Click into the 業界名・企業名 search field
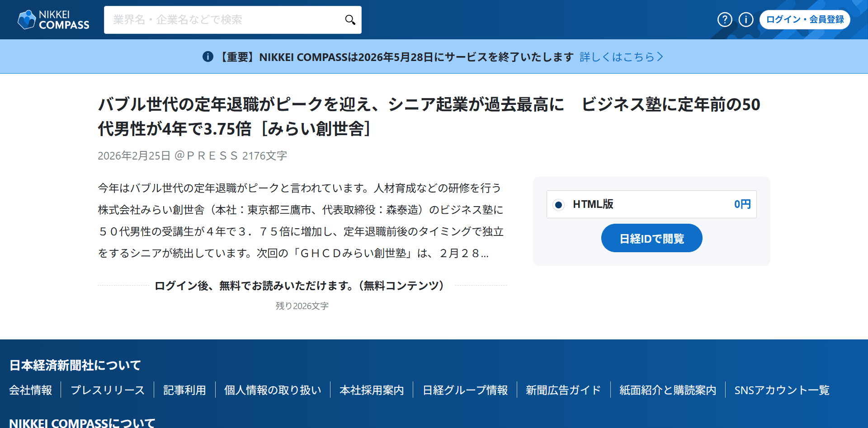Image resolution: width=868 pixels, height=428 pixels. [224, 20]
